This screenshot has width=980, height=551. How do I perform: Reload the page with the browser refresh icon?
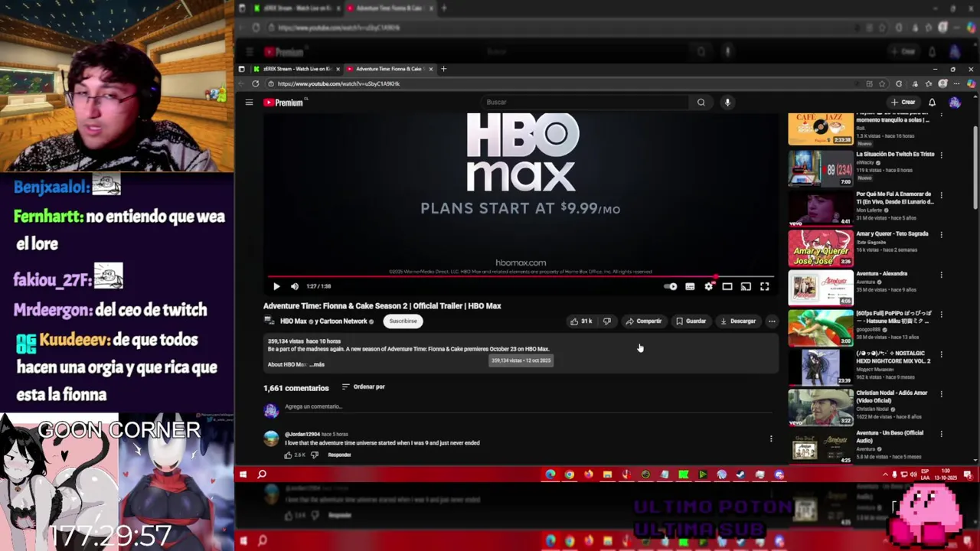255,83
